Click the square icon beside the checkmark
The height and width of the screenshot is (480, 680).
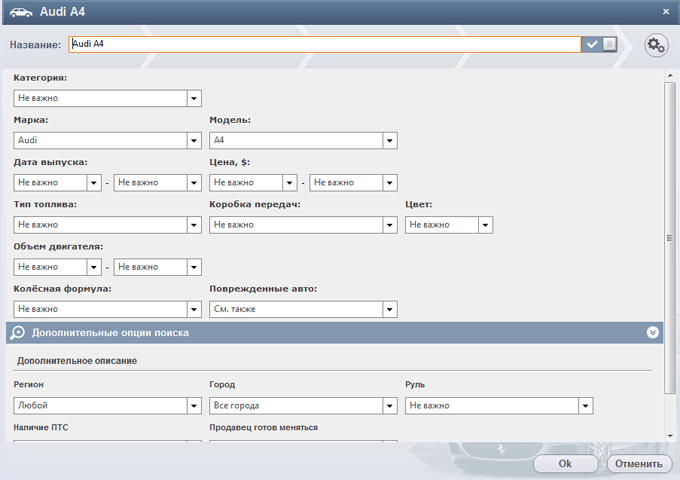pyautogui.click(x=609, y=44)
